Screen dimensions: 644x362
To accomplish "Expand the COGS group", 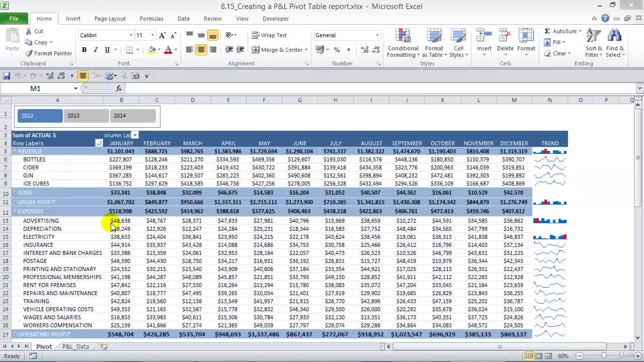I will (15, 193).
